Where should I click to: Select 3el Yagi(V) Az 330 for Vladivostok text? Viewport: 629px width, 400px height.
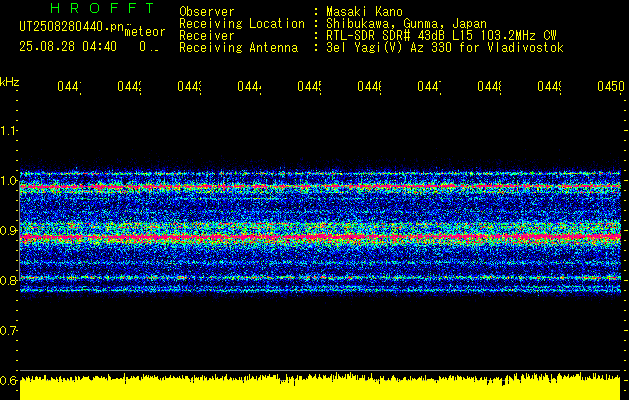pos(445,48)
